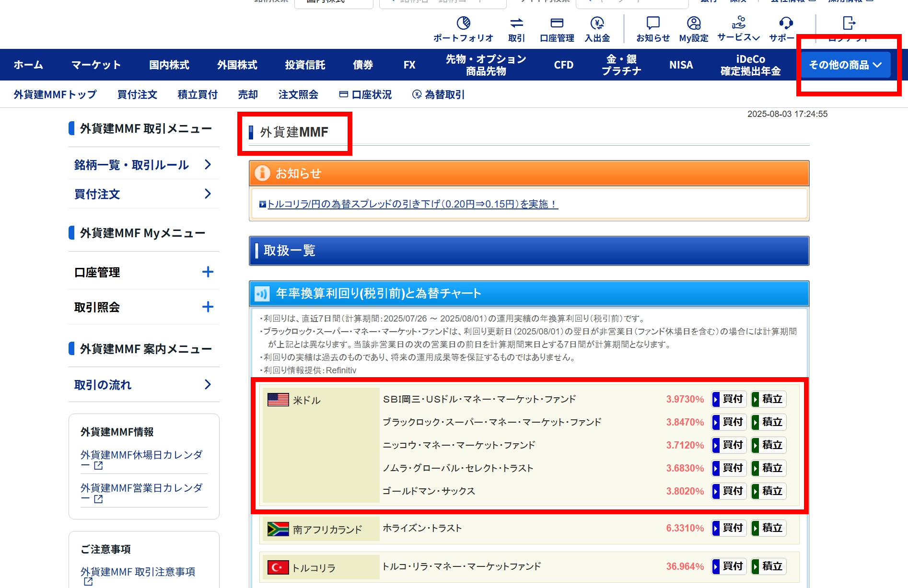Click 買付 for ブラックロック fund
The image size is (908, 588).
tap(729, 422)
